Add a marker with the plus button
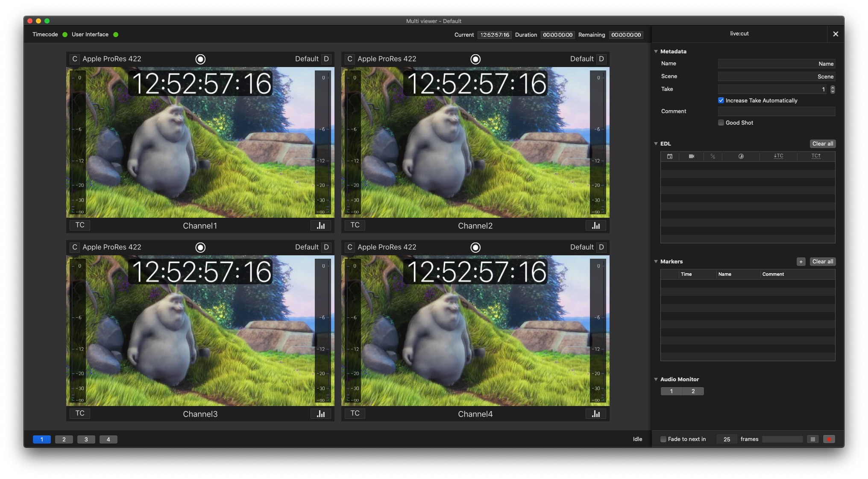Viewport: 868px width, 479px height. tap(801, 262)
